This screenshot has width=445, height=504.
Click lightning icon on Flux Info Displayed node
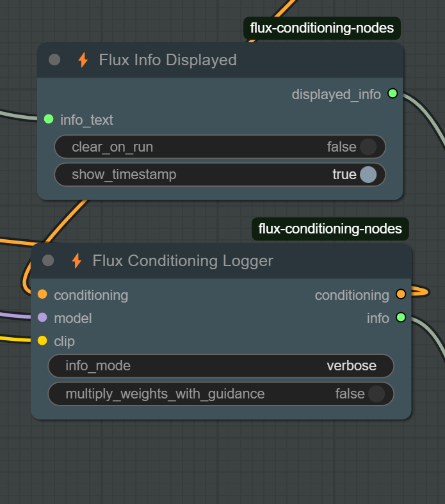click(83, 60)
